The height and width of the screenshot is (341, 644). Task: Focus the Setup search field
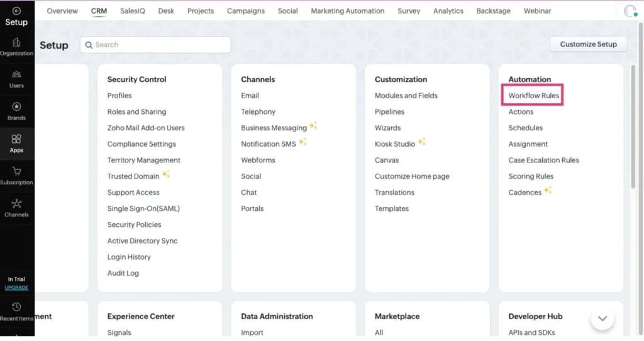pyautogui.click(x=155, y=45)
